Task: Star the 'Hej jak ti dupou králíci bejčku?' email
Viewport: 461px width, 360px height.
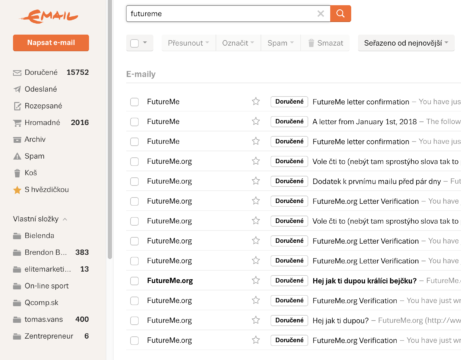Action: coord(256,280)
